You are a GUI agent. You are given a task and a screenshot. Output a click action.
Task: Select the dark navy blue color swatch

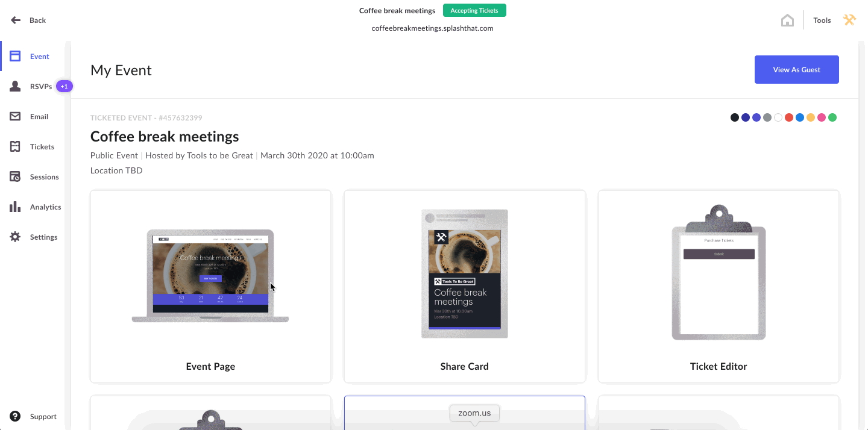[746, 117]
